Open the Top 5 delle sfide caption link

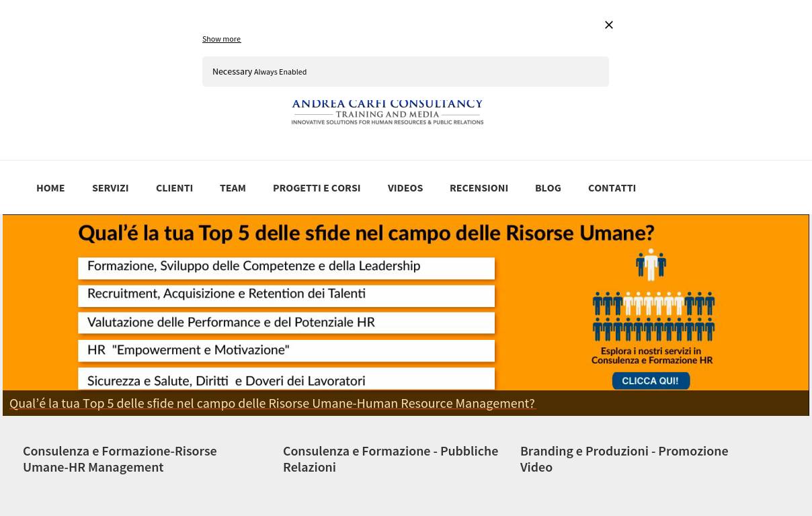(x=272, y=403)
